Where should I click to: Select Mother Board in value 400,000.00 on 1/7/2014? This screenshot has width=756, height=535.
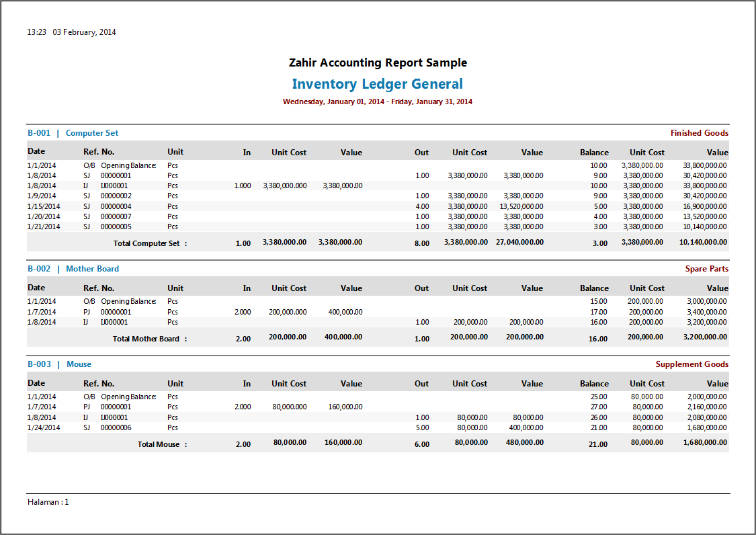(x=345, y=312)
